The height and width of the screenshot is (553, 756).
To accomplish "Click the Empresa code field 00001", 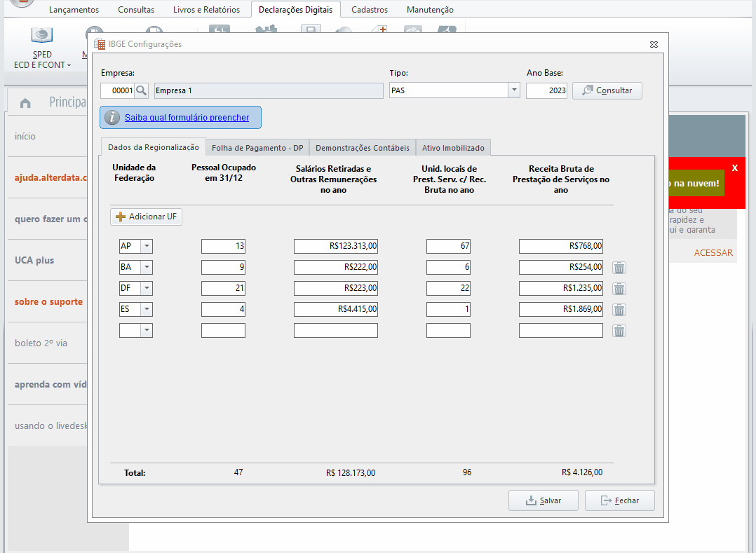I will [117, 90].
